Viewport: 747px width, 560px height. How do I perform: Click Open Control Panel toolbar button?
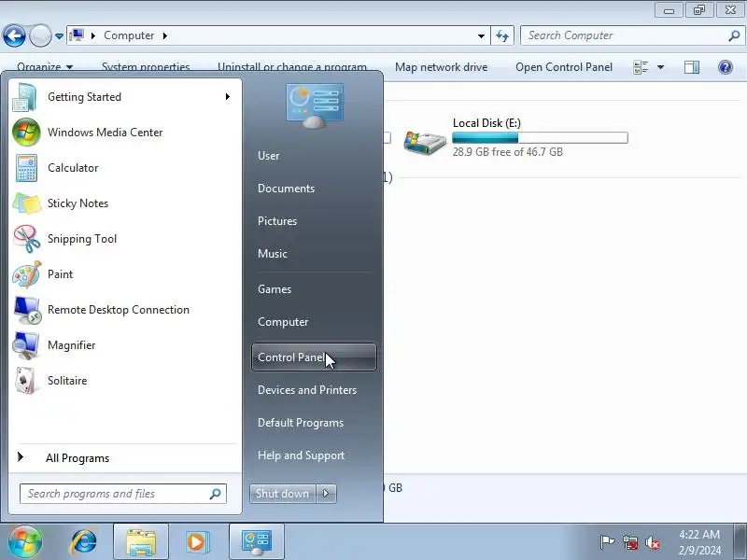(x=564, y=67)
